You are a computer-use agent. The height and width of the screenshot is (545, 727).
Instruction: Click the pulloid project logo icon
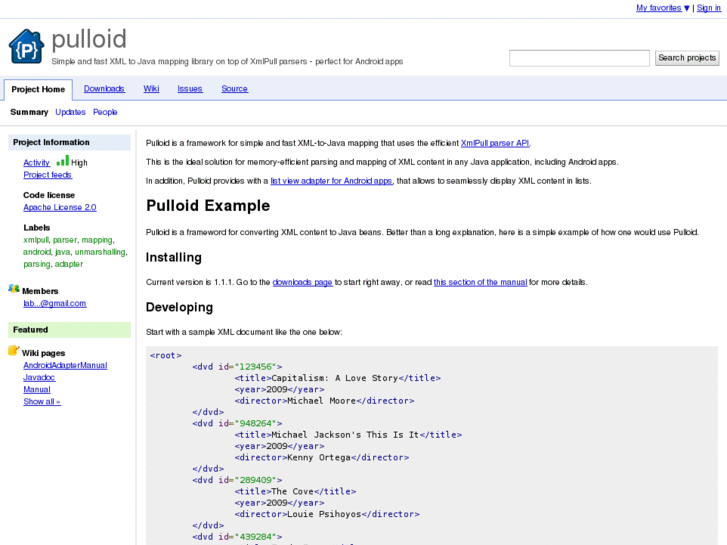pos(26,46)
